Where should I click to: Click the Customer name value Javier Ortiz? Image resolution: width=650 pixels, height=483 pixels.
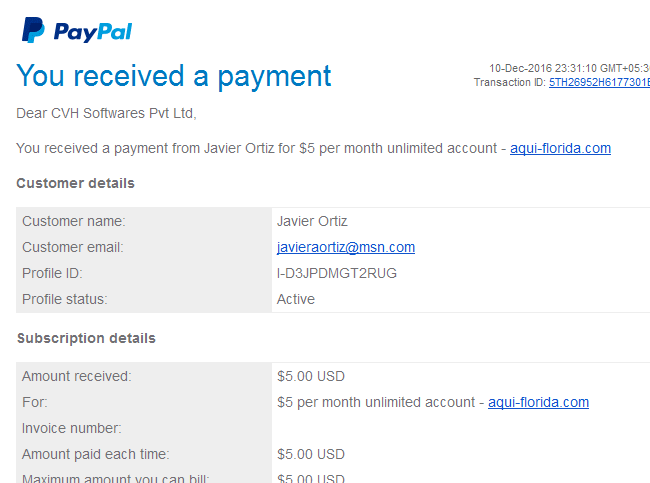tap(312, 221)
